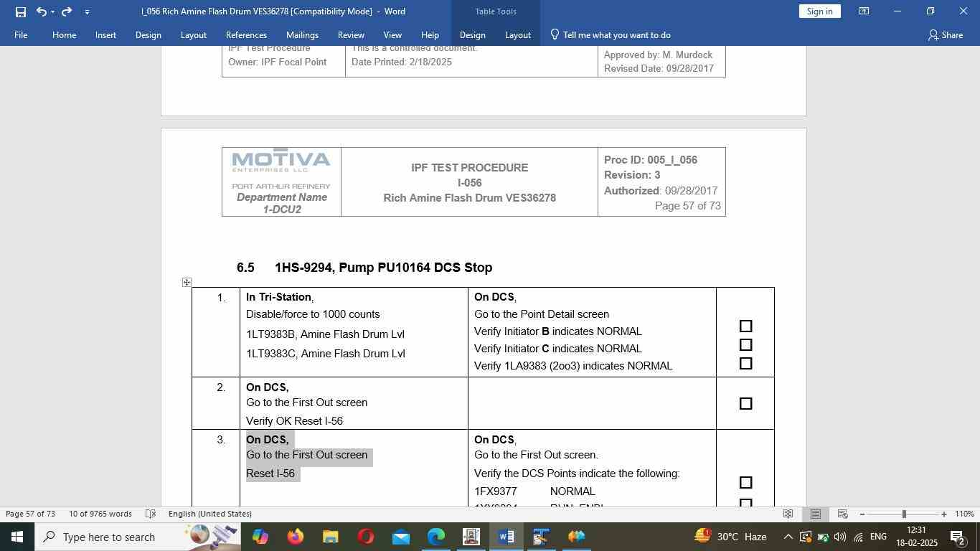Launch Firefox from the taskbar
980x551 pixels.
295,537
